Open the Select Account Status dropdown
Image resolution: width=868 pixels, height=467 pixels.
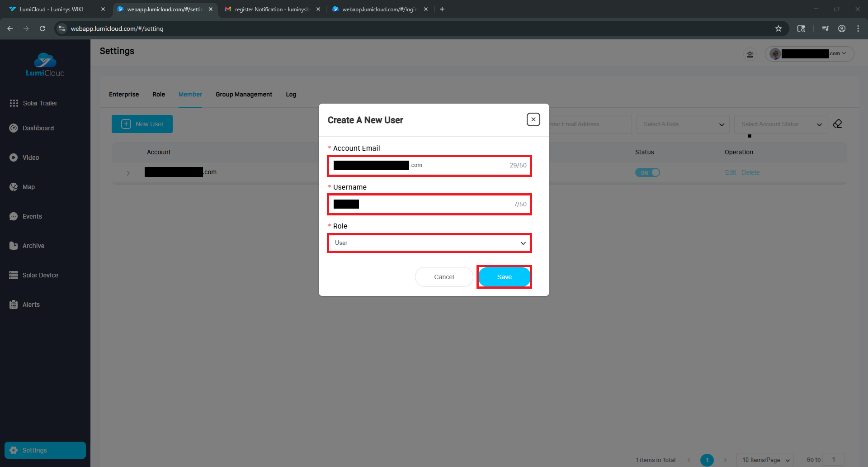tap(780, 124)
